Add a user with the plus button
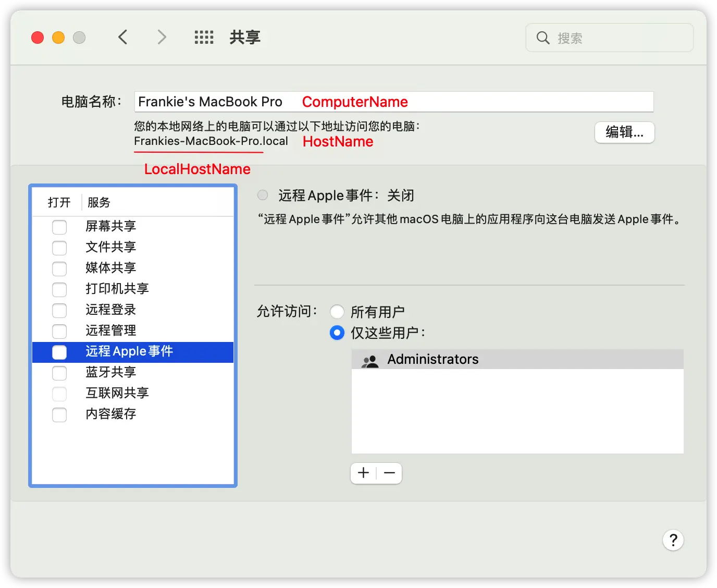 pos(363,473)
